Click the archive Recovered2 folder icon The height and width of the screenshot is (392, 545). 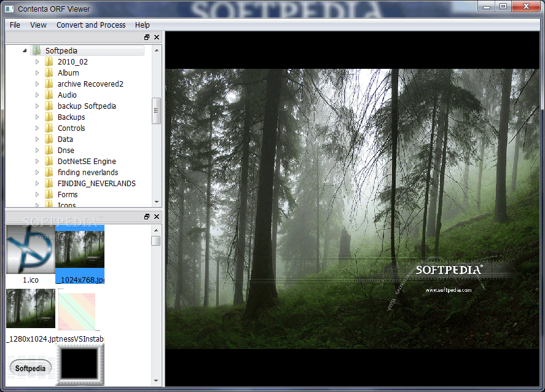[x=49, y=84]
